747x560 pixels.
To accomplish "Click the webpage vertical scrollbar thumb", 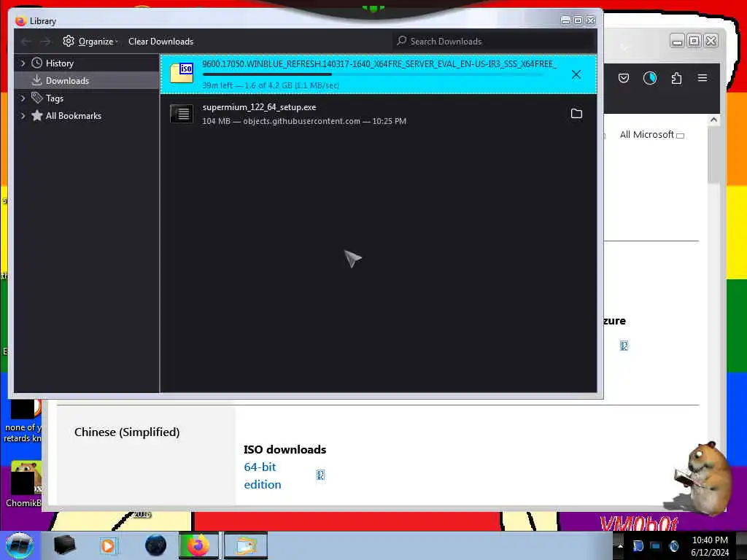I will 713,155.
